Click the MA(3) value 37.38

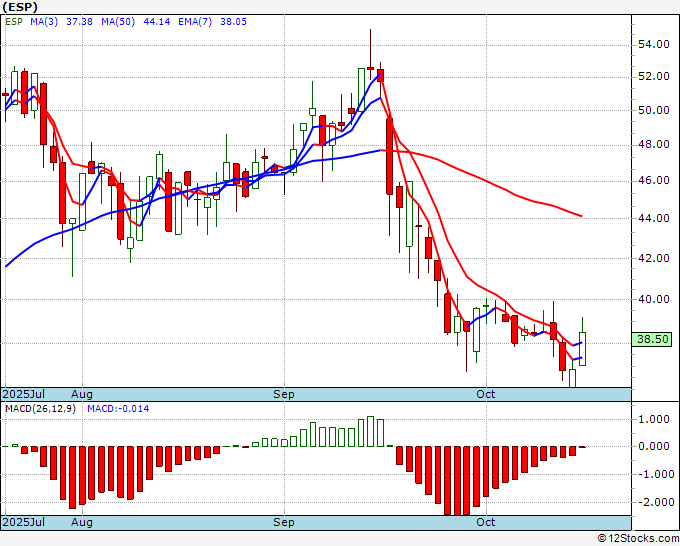click(79, 21)
